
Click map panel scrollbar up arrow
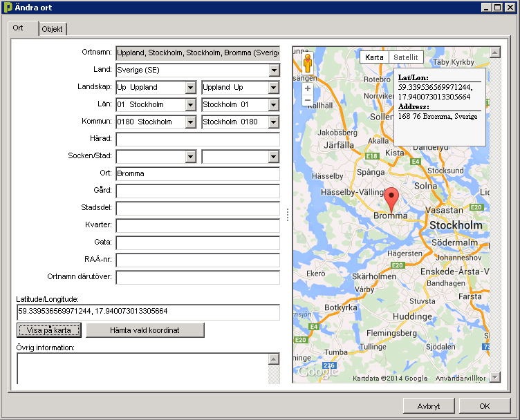coord(495,52)
